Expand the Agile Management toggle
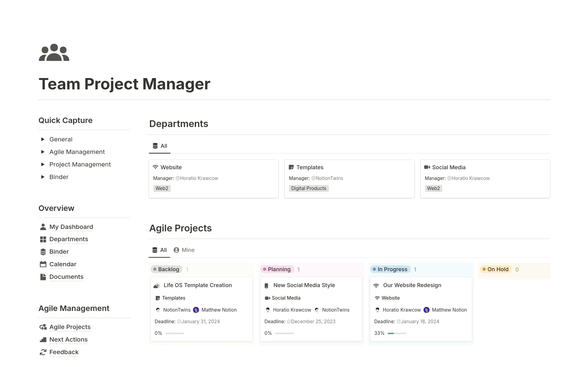Viewport: 588px width, 367px height. [x=43, y=152]
